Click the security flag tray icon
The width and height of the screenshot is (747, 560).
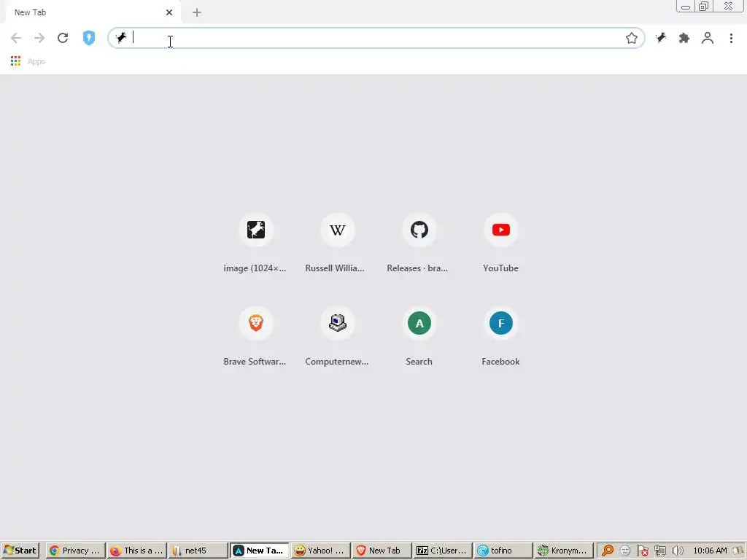(x=642, y=551)
